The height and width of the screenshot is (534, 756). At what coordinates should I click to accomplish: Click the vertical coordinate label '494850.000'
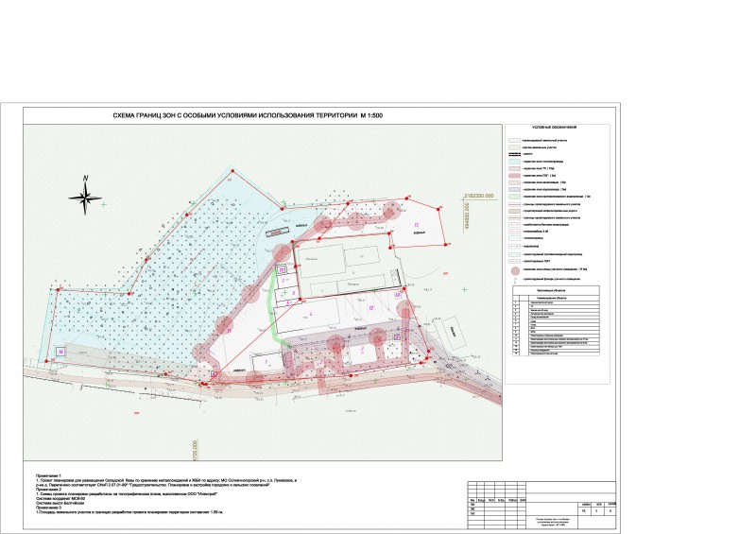click(x=466, y=216)
